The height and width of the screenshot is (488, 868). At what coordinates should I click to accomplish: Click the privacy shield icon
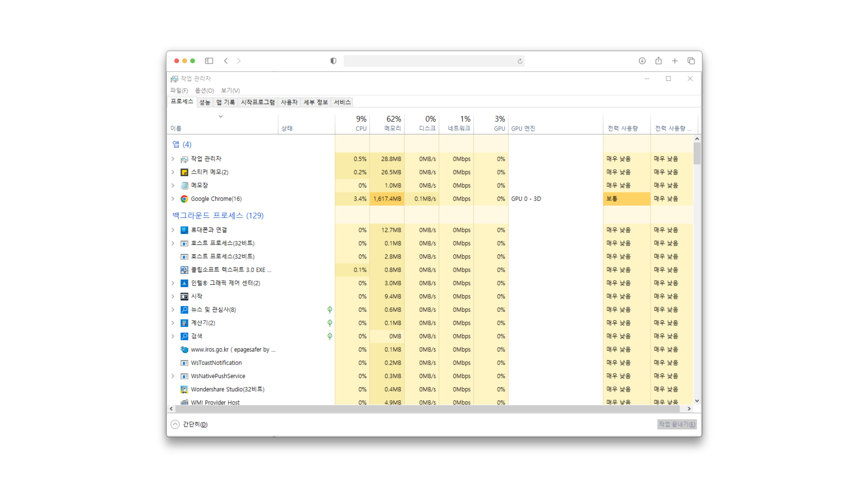pyautogui.click(x=333, y=61)
